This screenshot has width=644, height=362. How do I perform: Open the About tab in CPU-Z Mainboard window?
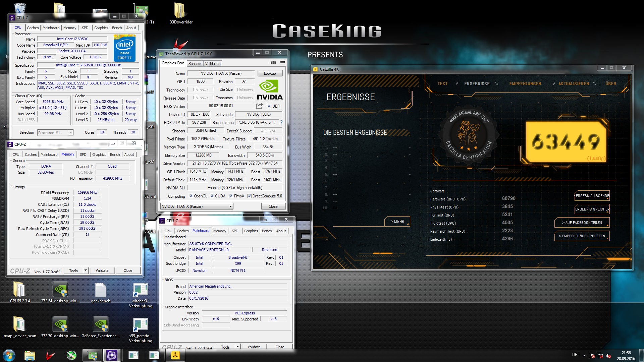(281, 231)
